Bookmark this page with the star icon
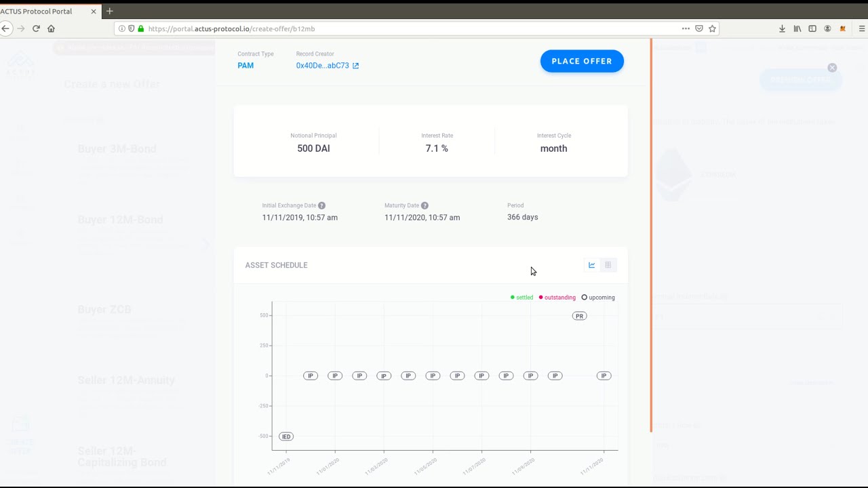 click(x=712, y=28)
